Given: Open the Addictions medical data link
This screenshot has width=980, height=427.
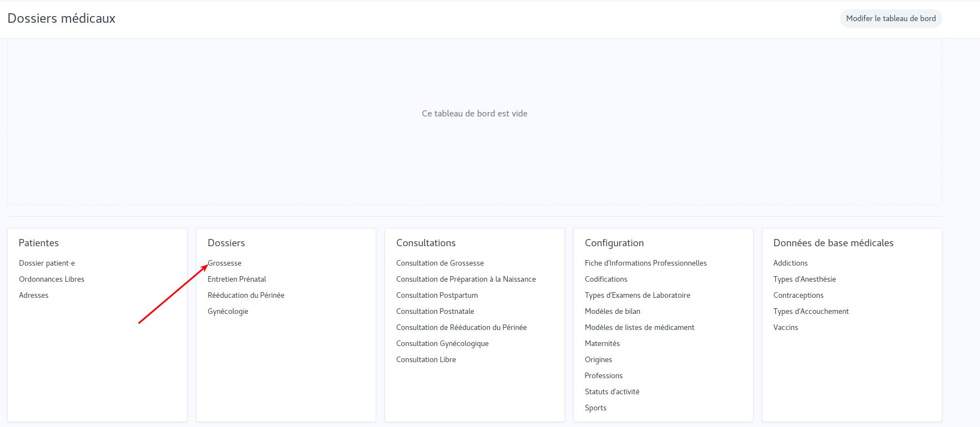Looking at the screenshot, I should tap(790, 263).
